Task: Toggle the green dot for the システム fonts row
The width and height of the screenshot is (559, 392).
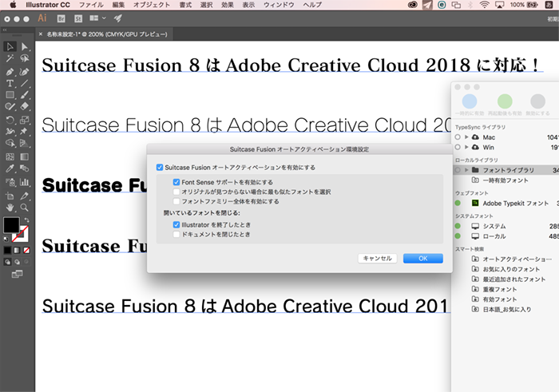Action: 458,226
